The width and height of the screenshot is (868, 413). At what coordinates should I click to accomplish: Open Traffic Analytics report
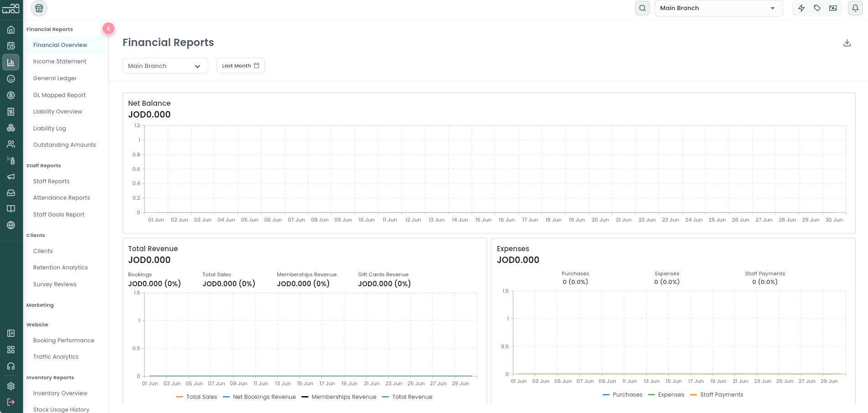click(56, 357)
